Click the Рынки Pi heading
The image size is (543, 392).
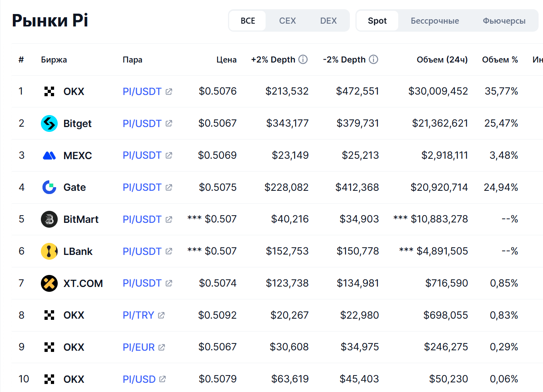pyautogui.click(x=50, y=20)
